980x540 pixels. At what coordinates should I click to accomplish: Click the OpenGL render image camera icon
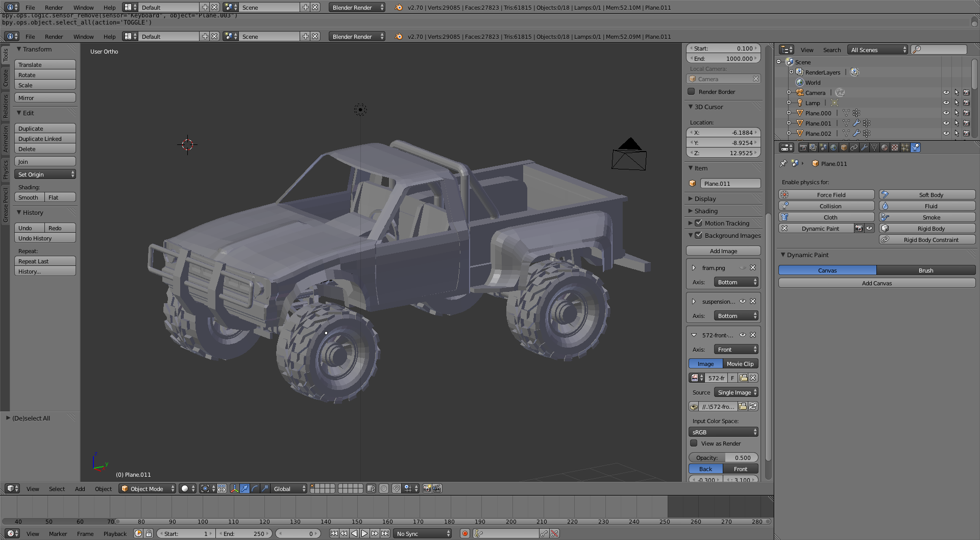point(427,488)
